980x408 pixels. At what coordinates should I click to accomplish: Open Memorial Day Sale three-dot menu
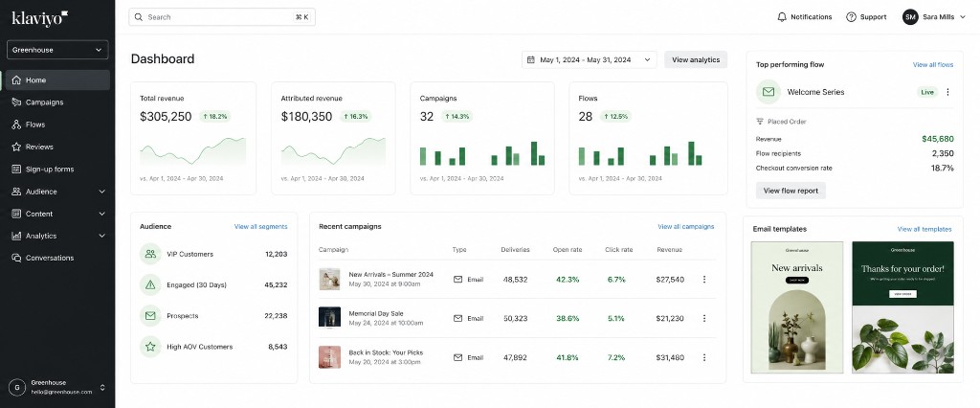point(704,319)
